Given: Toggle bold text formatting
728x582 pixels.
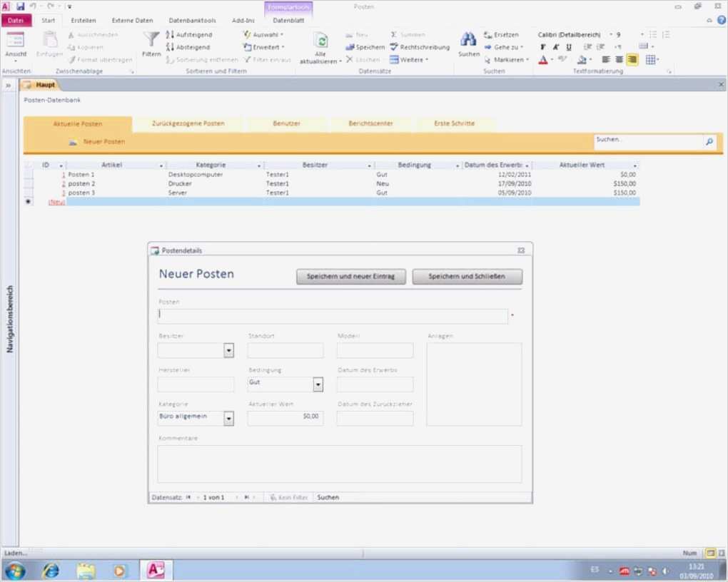Looking at the screenshot, I should 543,47.
